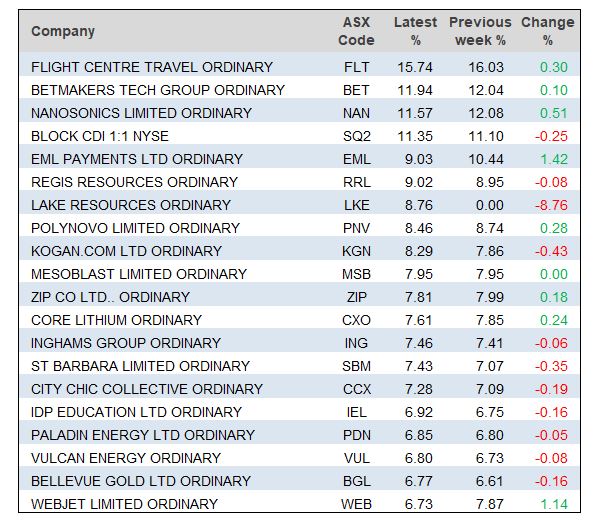Click the ZIP ASX code
Viewport: 601px width, 528px height.
click(x=357, y=297)
